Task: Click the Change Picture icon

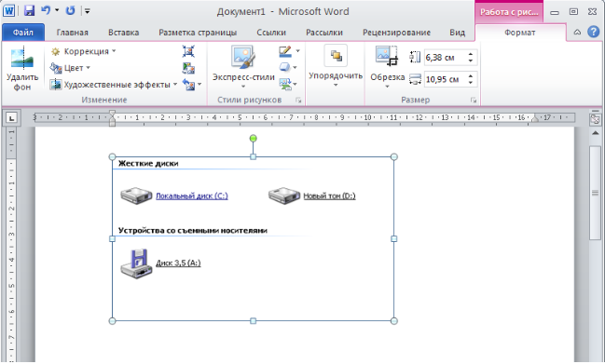Action: click(188, 68)
